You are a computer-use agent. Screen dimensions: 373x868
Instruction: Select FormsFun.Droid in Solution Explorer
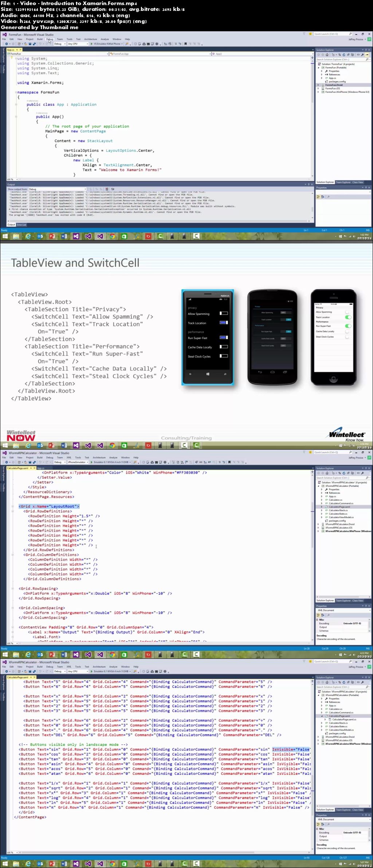[334, 85]
